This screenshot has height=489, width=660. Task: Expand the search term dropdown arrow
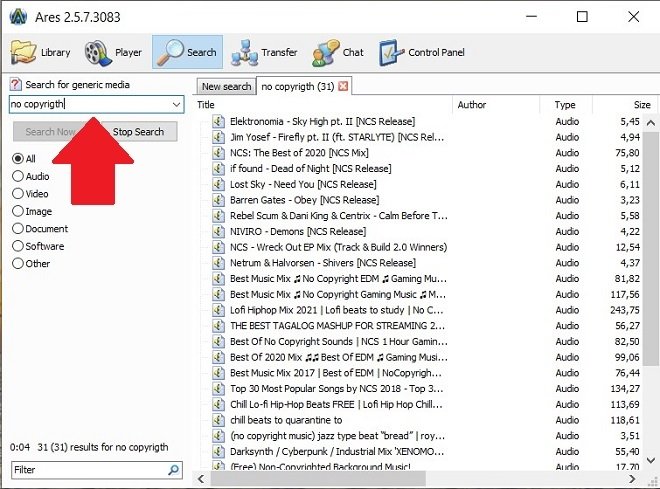point(176,104)
